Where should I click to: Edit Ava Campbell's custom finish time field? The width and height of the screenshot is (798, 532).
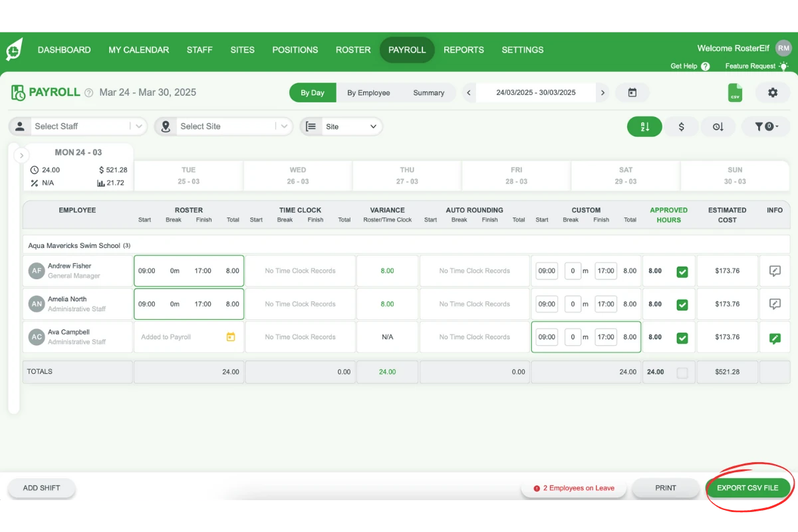coord(606,337)
